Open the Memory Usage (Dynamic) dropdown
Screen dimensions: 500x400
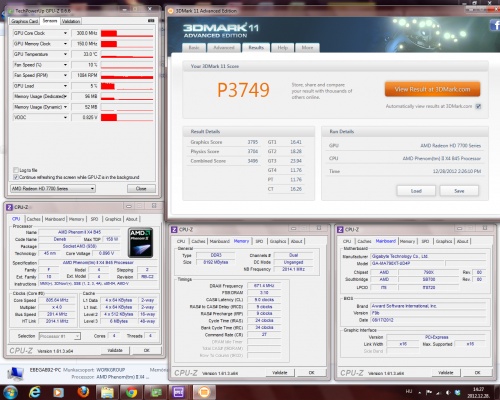click(65, 107)
